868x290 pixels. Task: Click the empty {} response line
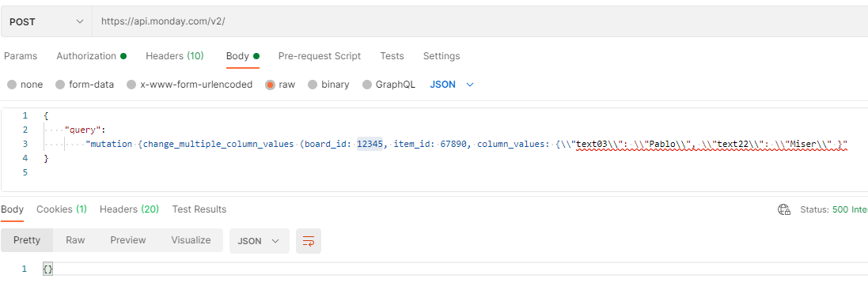coord(47,269)
